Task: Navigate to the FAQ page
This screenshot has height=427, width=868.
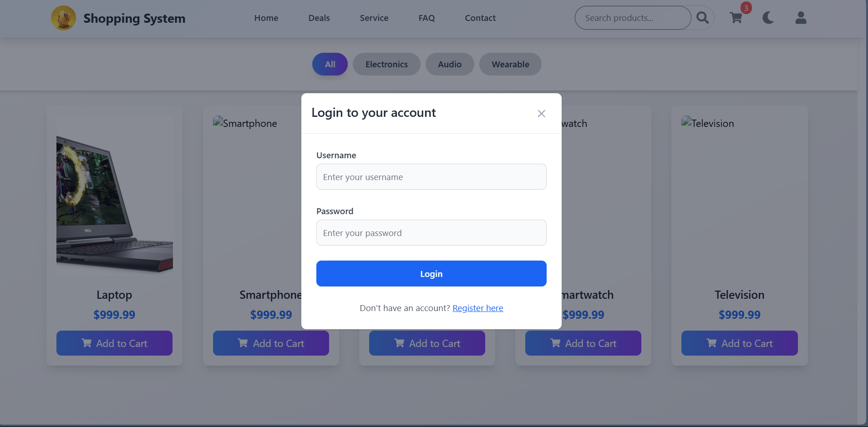Action: coord(426,18)
